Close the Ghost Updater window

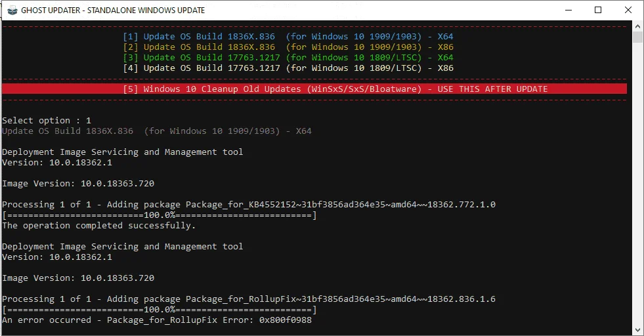point(628,10)
